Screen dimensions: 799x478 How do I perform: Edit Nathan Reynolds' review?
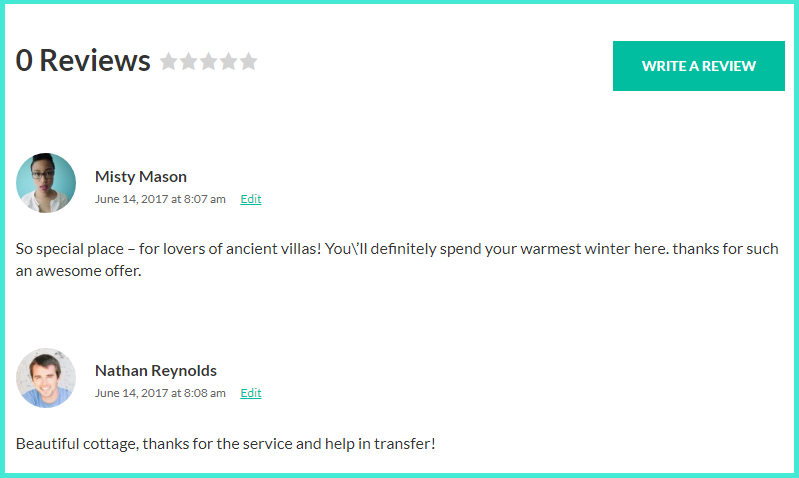tap(251, 393)
